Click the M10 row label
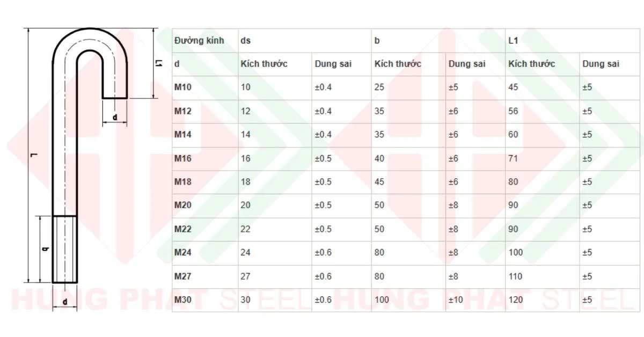Viewport: 644px width, 337px height. click(182, 87)
